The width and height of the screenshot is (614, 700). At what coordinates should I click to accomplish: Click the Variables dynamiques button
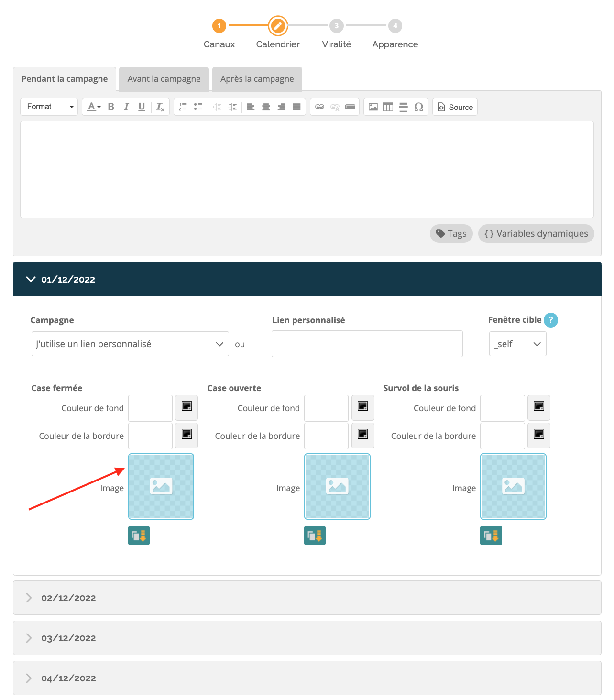coord(536,234)
